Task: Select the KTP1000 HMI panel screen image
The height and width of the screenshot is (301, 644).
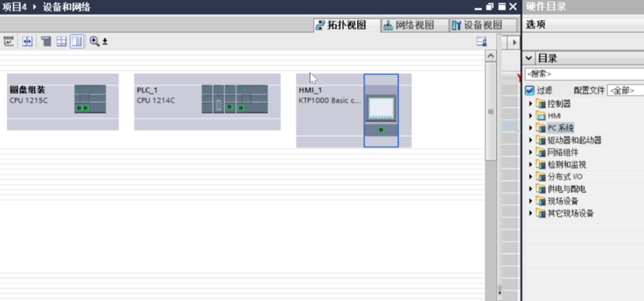Action: (381, 108)
